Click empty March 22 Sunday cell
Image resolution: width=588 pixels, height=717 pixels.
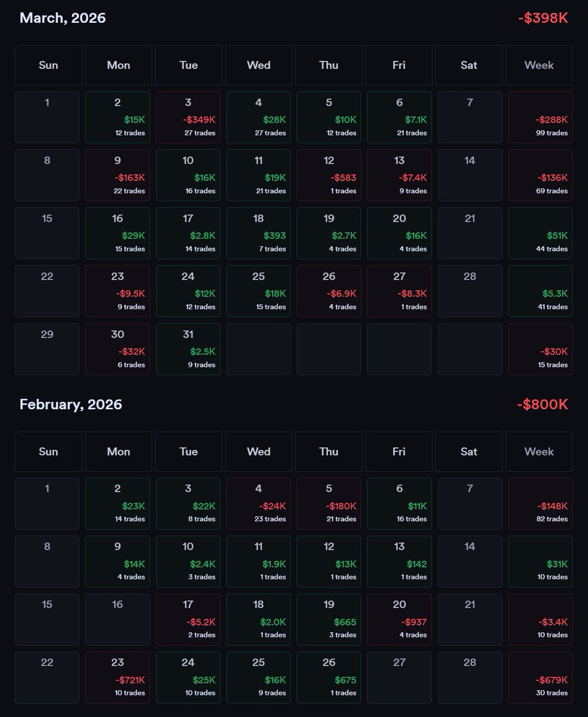47,291
